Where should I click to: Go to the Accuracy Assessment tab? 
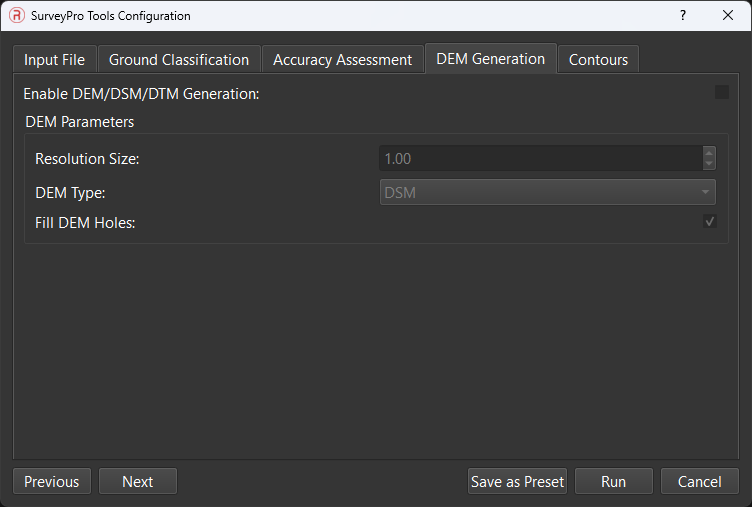click(x=342, y=60)
